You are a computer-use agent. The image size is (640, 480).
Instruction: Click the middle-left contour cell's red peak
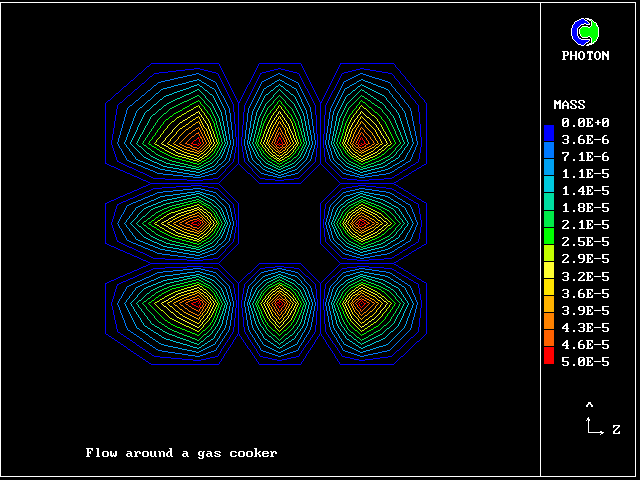pyautogui.click(x=195, y=221)
